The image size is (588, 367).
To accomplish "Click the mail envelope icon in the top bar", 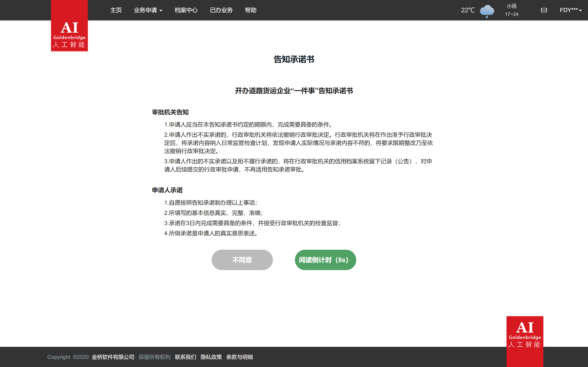I will coord(544,10).
